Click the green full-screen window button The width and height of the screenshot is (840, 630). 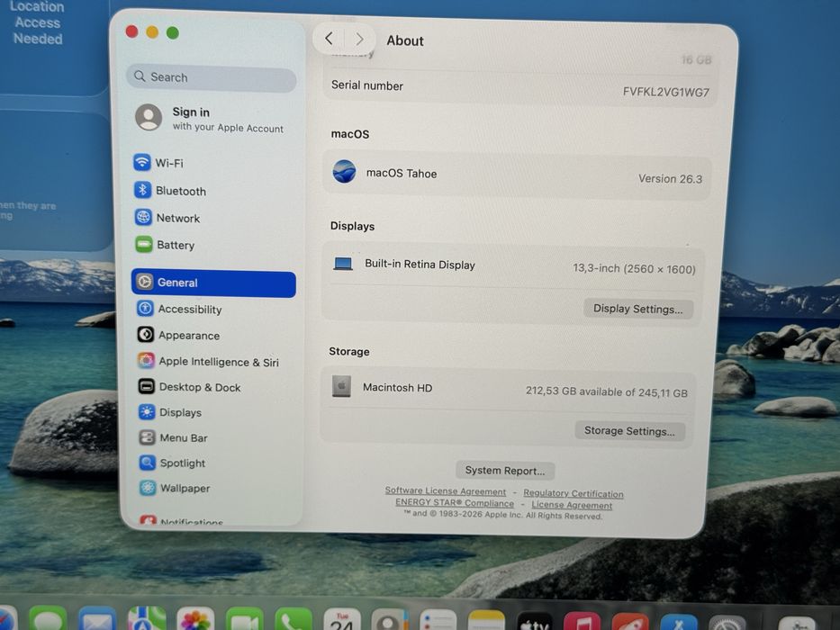(x=173, y=32)
